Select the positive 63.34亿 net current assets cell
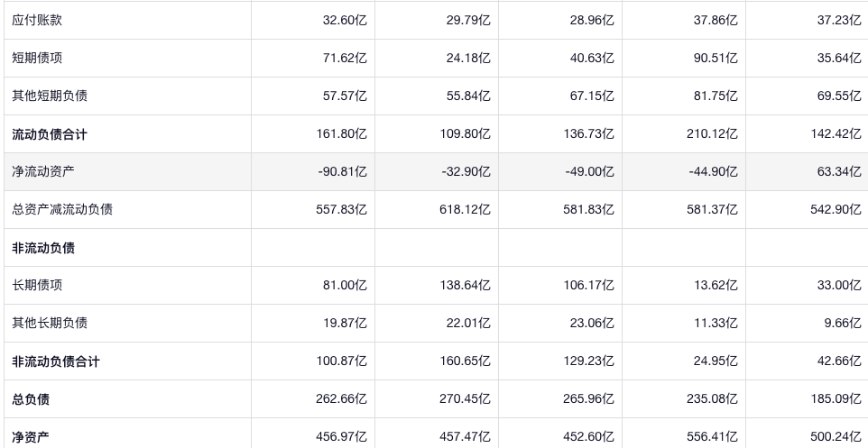Viewport: 868px width, 448px height. coord(838,171)
